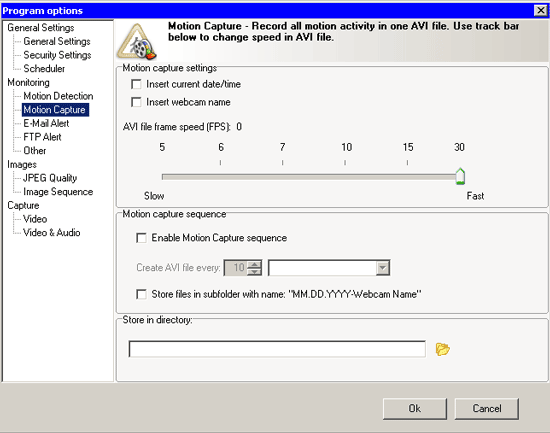Click the Cancel button
This screenshot has height=433, width=550.
(x=487, y=408)
